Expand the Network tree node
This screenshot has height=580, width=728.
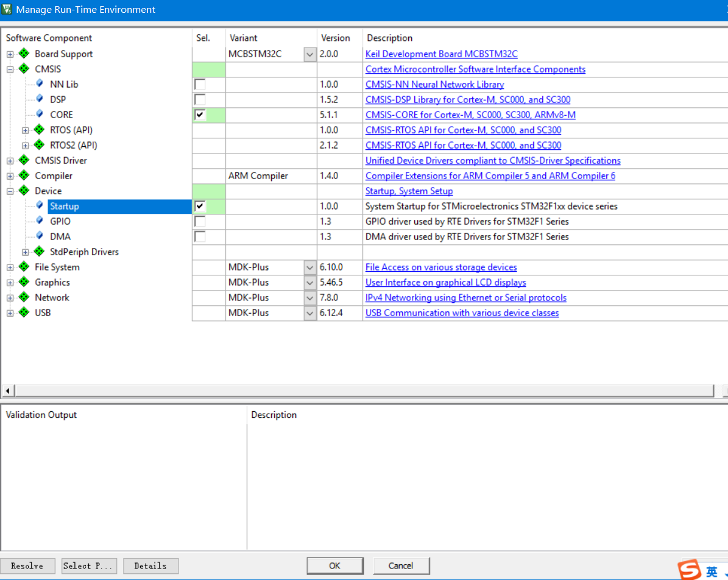point(10,298)
